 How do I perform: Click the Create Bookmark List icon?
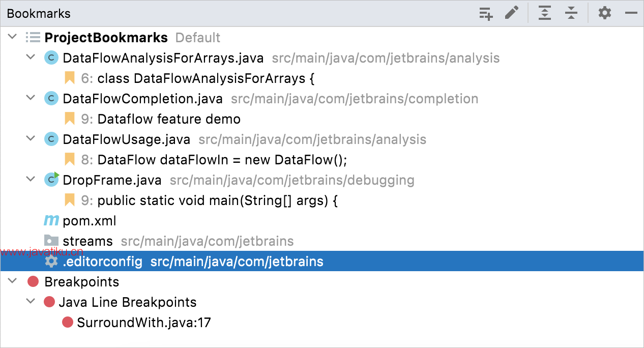click(486, 13)
